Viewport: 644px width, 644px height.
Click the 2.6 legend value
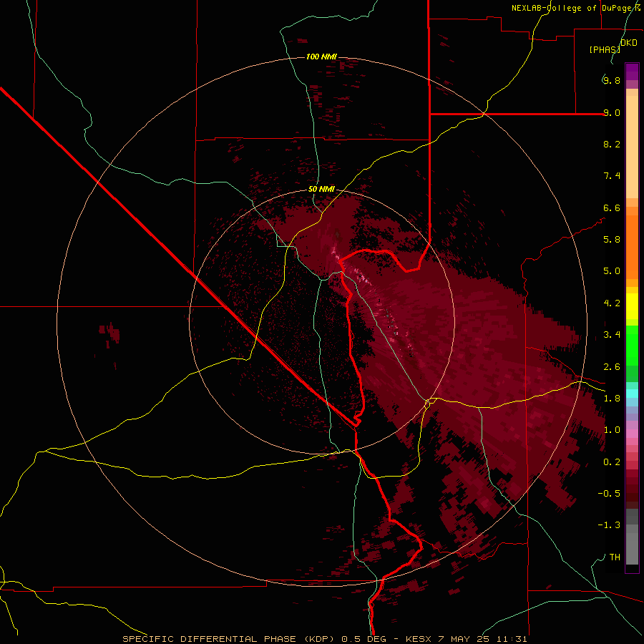point(612,367)
